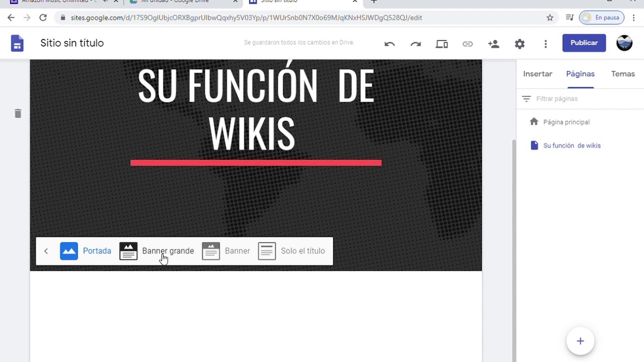Copy the published site link

pos(468,44)
